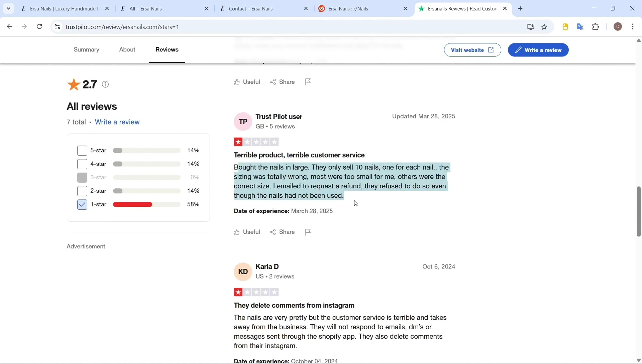Click the 1-star rating of Karla D review
Screen dimensions: 642x364
point(256,293)
